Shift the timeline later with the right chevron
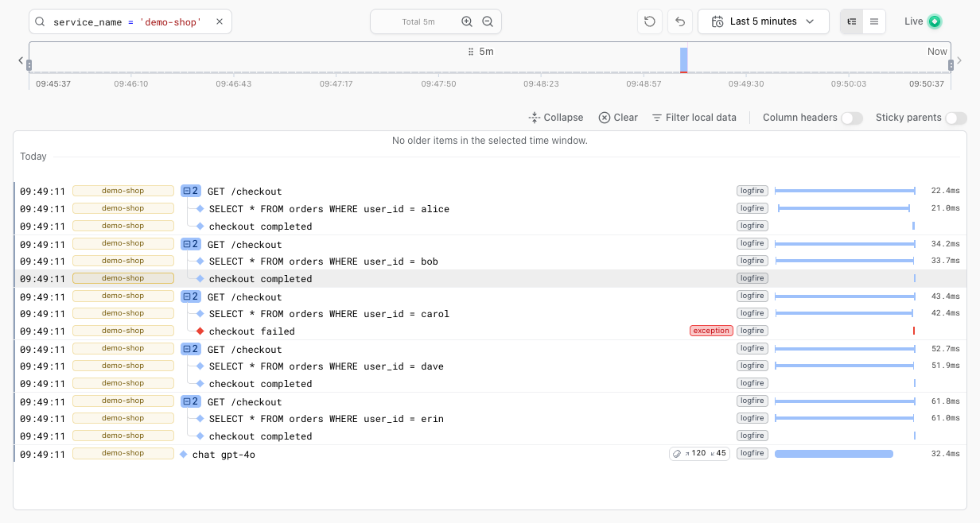980x523 pixels. (x=959, y=60)
